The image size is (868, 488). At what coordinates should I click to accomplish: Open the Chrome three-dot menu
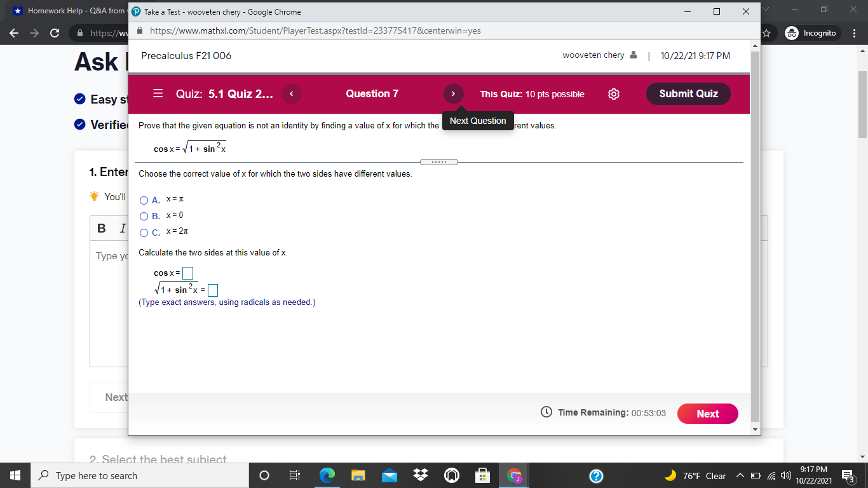(855, 33)
